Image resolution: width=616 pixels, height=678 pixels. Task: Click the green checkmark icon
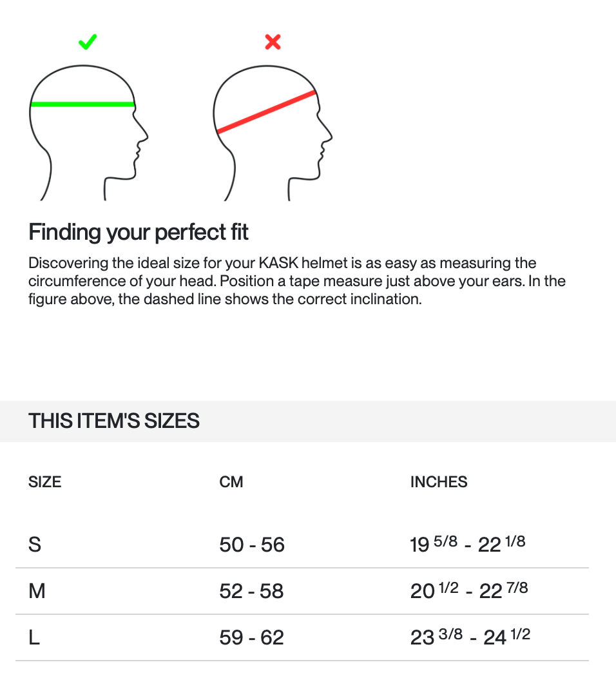pos(88,43)
